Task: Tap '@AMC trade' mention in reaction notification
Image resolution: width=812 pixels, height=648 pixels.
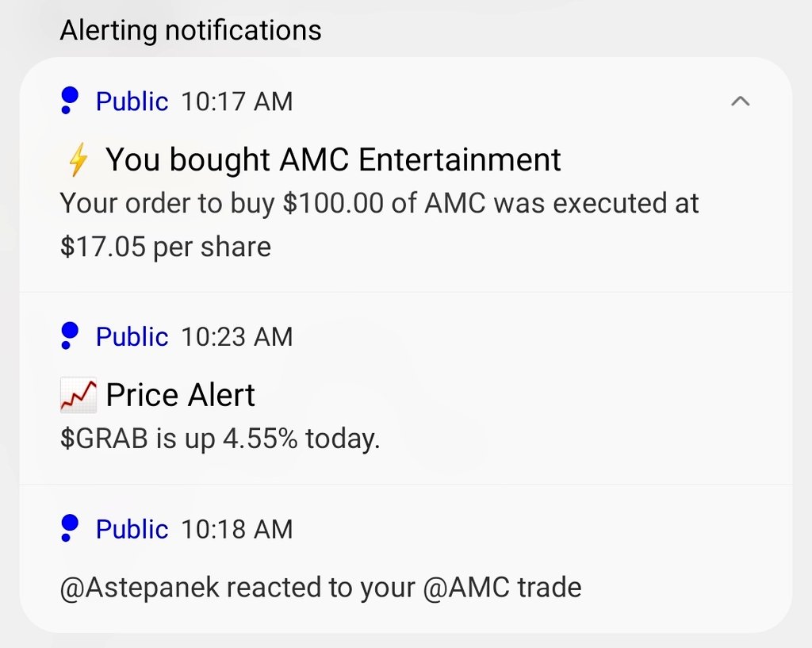Action: coord(502,588)
